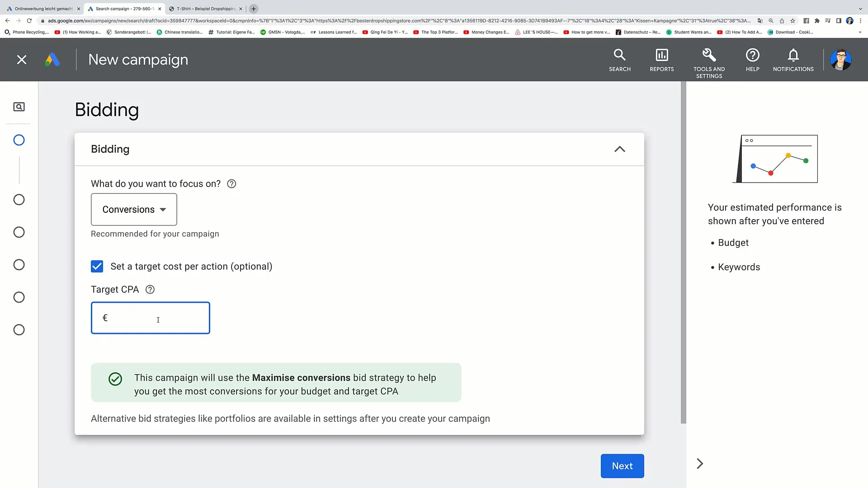
Task: Click the Next button
Action: (x=622, y=466)
